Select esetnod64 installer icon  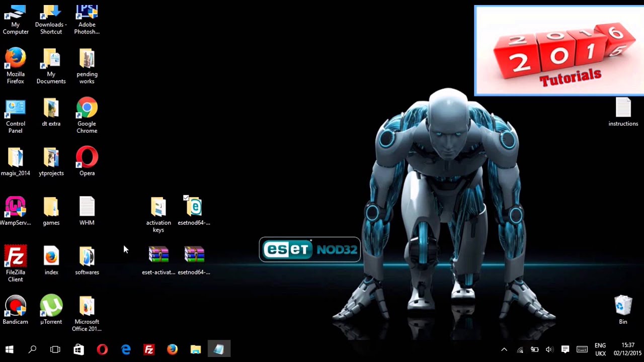(x=194, y=211)
